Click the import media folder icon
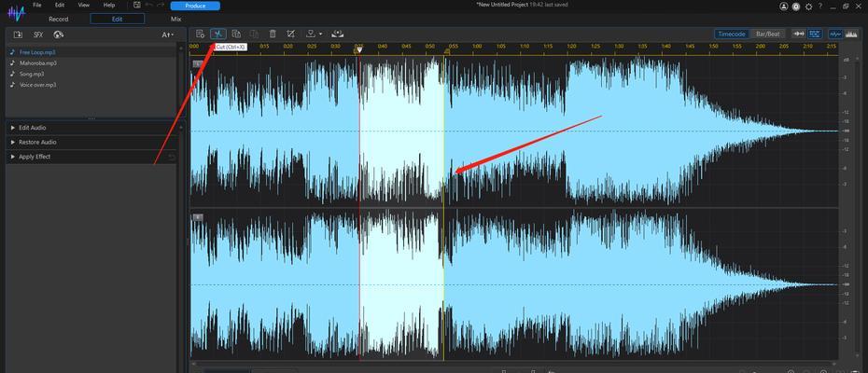The width and height of the screenshot is (868, 373). point(18,35)
